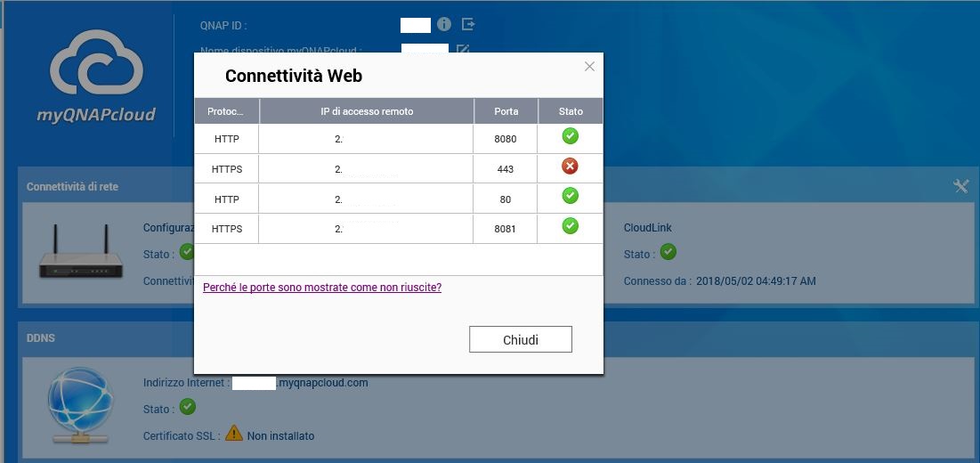Click the QNAP ID sign-out icon

(468, 24)
